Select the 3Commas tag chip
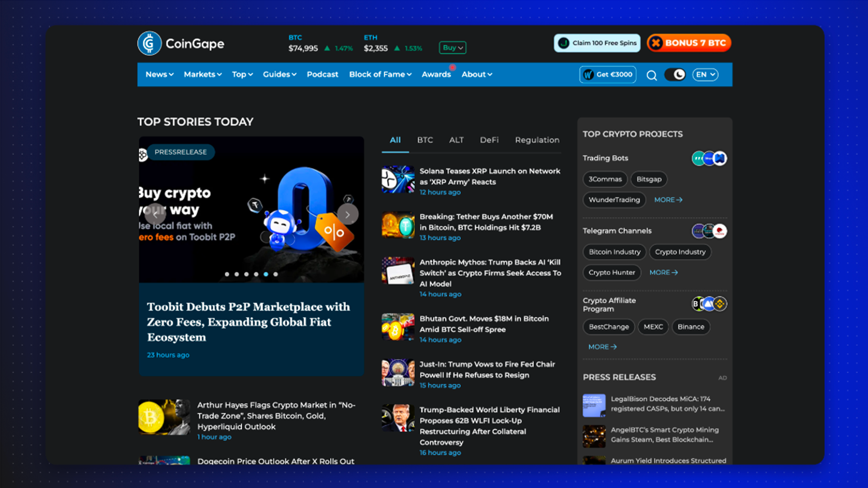Image resolution: width=868 pixels, height=488 pixels. [605, 179]
